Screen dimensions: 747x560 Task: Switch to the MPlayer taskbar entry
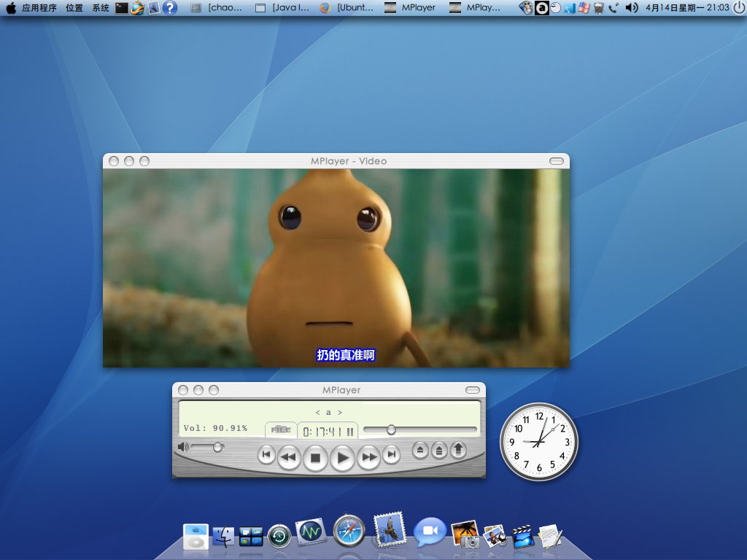tap(410, 7)
